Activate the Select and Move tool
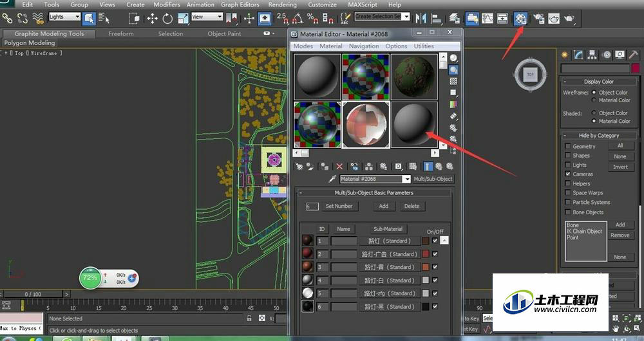Screen dimensions: 644x341 [153, 19]
